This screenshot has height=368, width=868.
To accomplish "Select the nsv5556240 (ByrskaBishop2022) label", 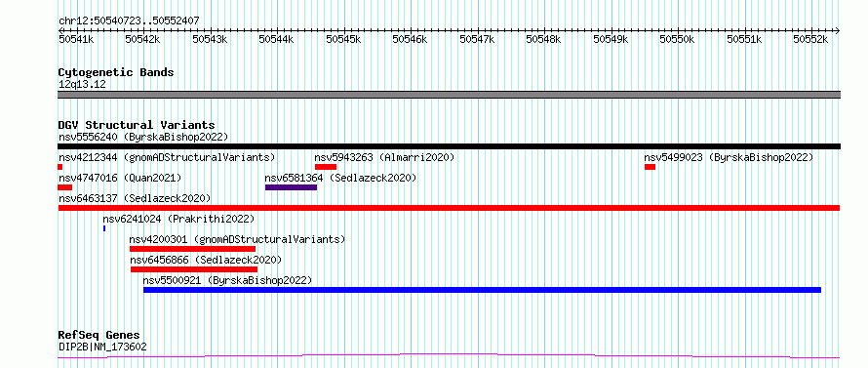I will (x=143, y=137).
